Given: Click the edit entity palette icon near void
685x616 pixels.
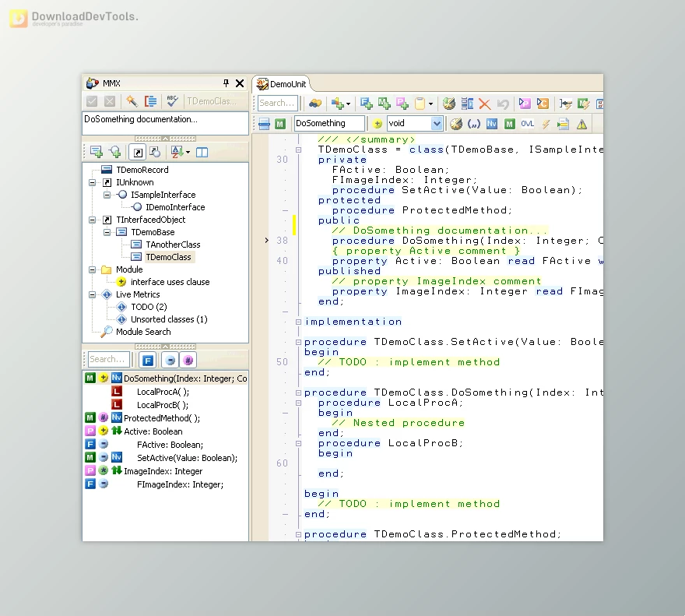Looking at the screenshot, I should click(455, 124).
